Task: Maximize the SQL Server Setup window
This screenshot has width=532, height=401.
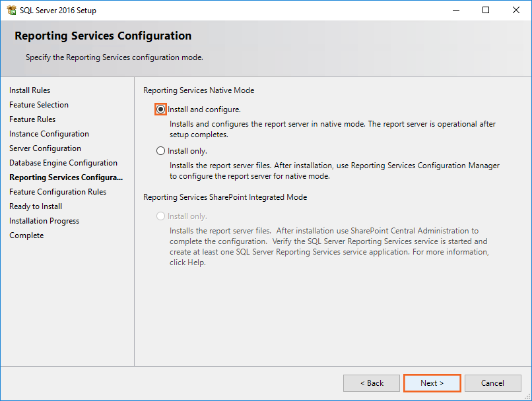Action: pyautogui.click(x=486, y=11)
